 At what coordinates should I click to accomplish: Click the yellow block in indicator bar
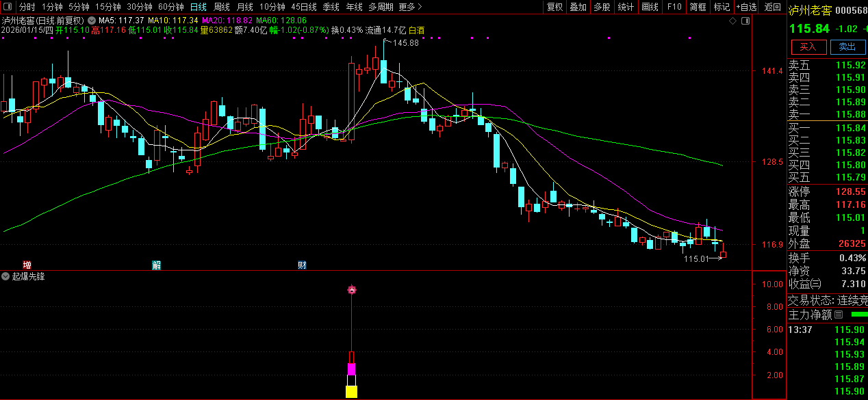tap(351, 392)
